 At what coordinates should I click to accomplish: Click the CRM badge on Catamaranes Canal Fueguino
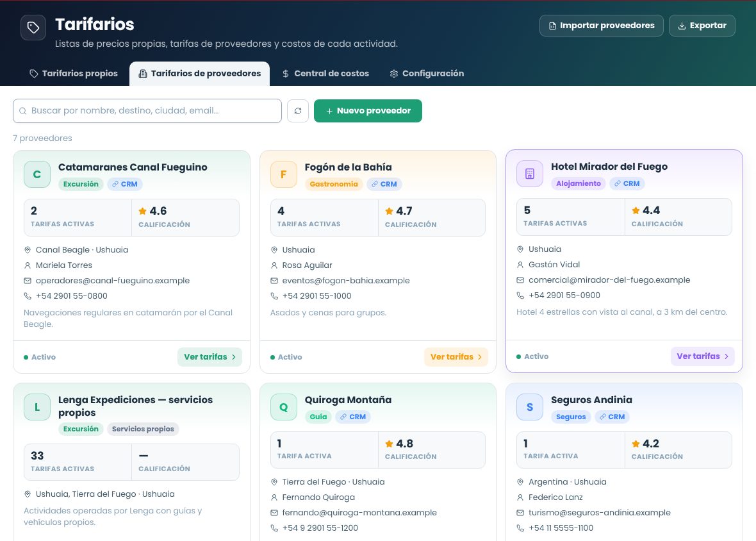pyautogui.click(x=125, y=184)
